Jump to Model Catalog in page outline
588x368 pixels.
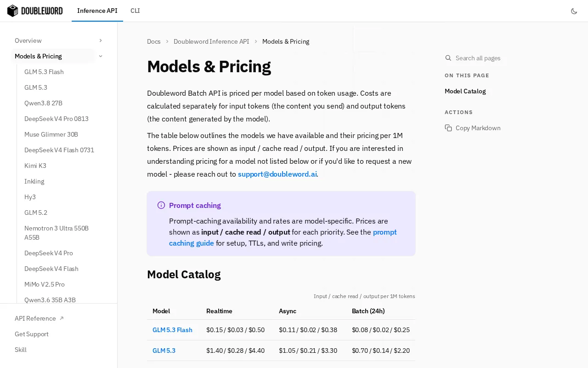coord(465,91)
